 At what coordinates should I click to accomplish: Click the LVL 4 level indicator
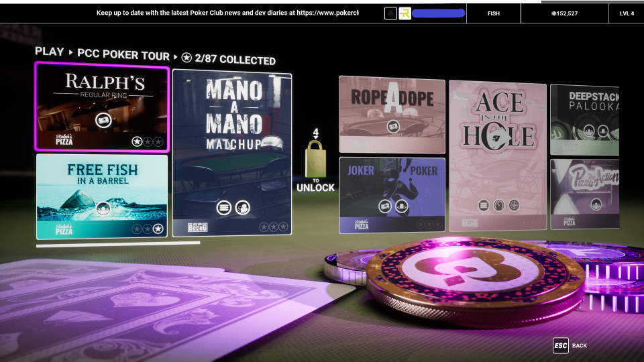point(627,13)
